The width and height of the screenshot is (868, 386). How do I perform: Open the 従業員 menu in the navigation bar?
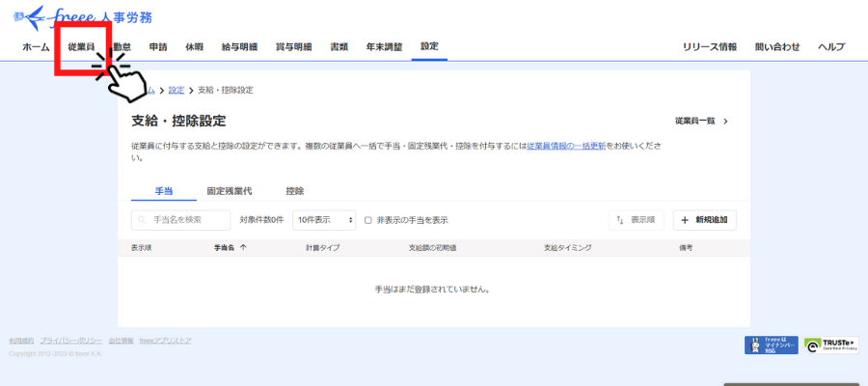coord(81,46)
